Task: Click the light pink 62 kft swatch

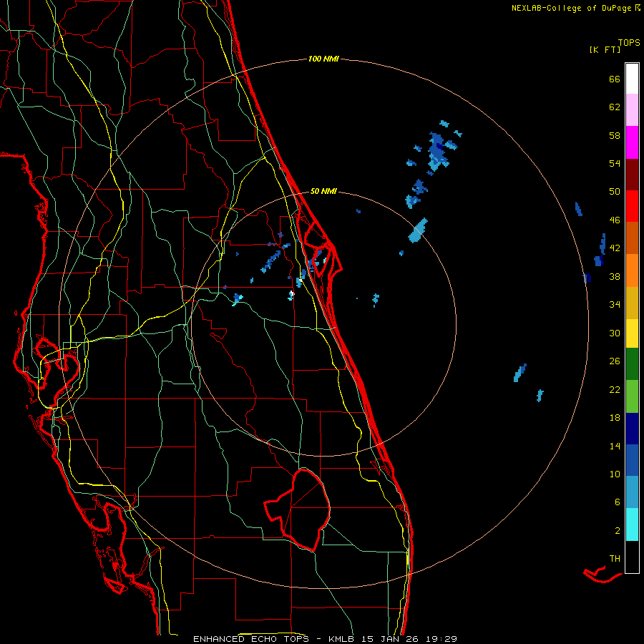Action: point(632,109)
